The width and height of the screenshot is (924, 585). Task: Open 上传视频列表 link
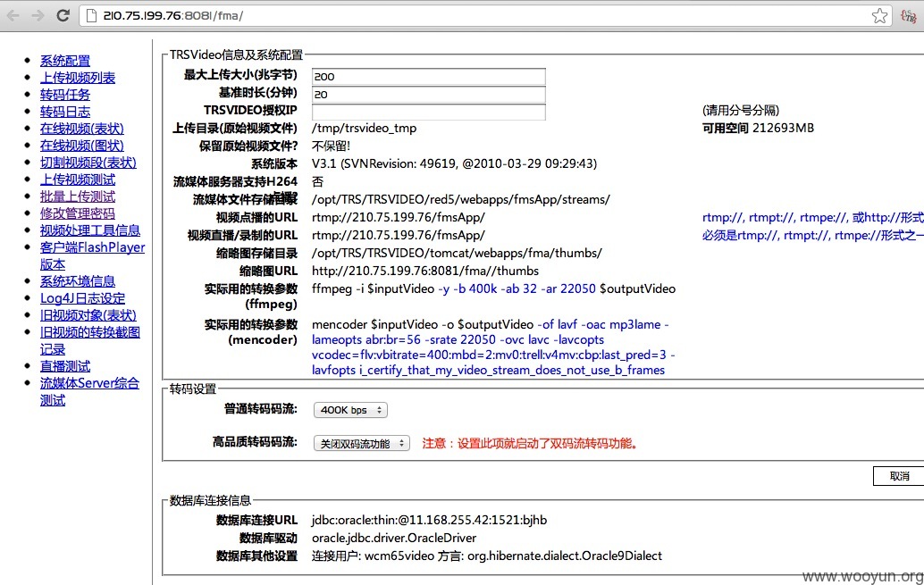tap(78, 78)
